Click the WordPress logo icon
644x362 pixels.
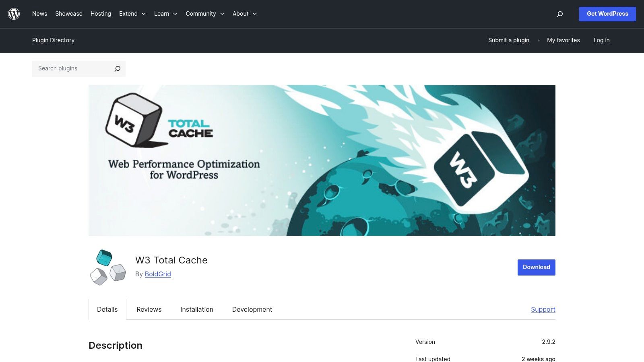(x=14, y=14)
